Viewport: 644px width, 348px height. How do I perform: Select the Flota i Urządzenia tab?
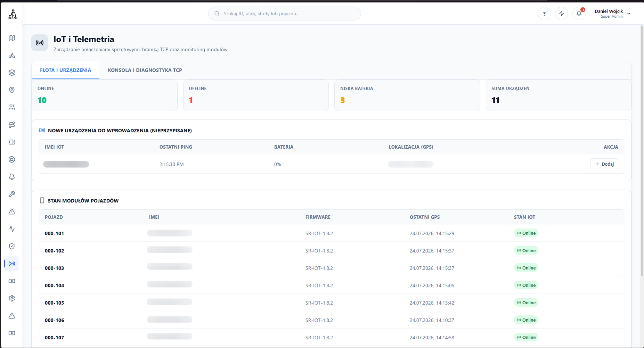pyautogui.click(x=65, y=70)
